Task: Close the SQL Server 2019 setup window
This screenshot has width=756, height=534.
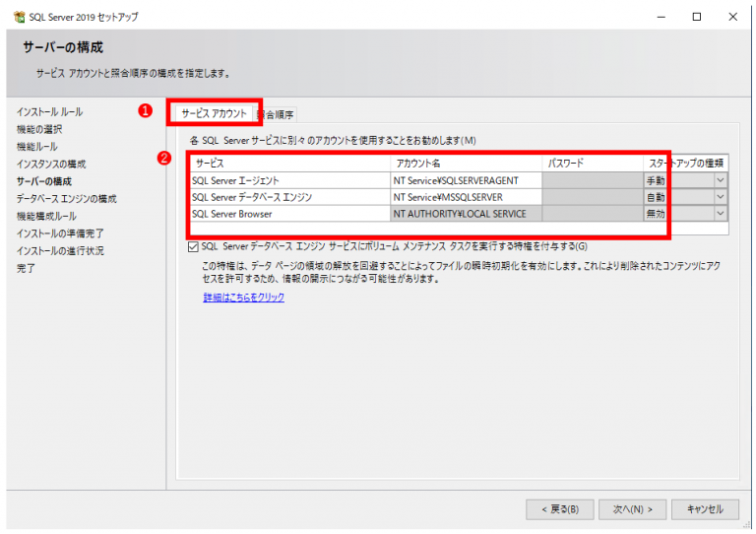Action: pyautogui.click(x=732, y=17)
